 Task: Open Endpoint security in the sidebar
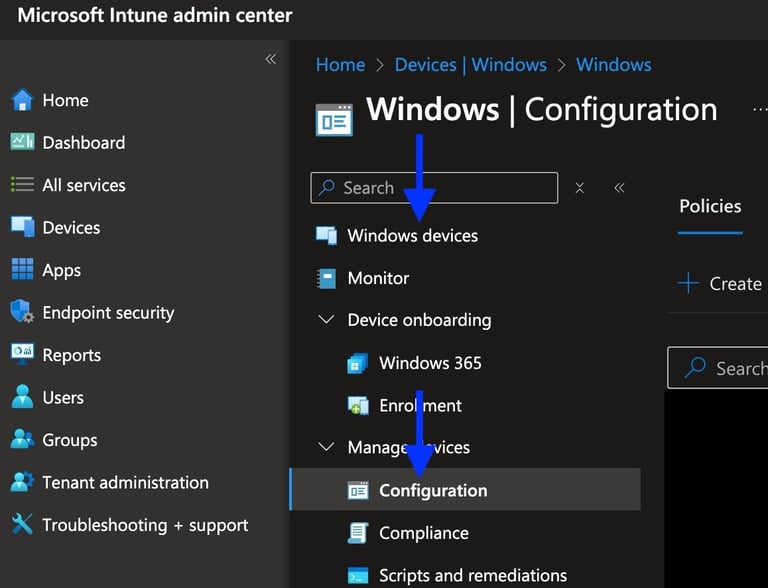[108, 313]
